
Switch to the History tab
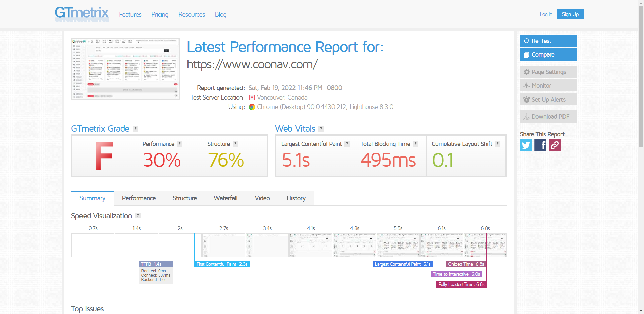point(296,198)
